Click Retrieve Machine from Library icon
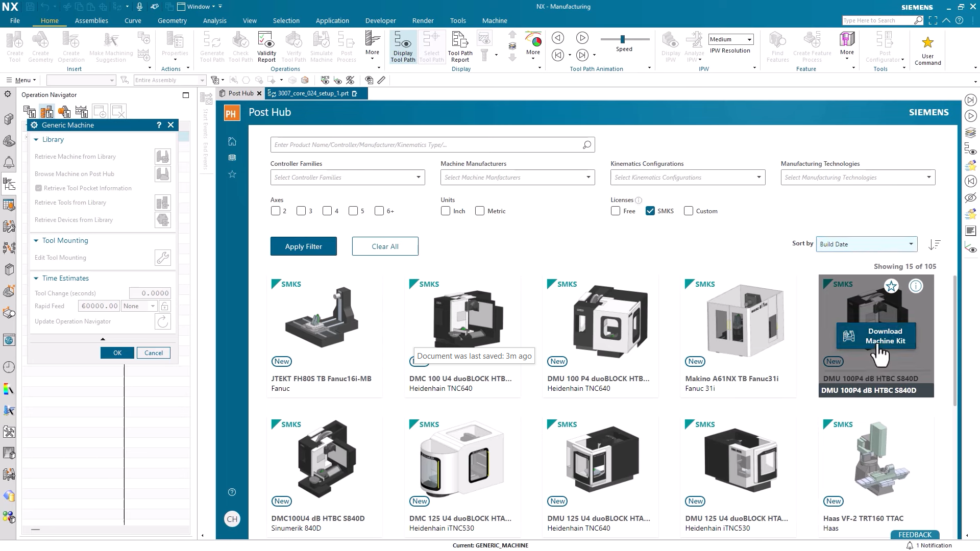 [x=162, y=157]
